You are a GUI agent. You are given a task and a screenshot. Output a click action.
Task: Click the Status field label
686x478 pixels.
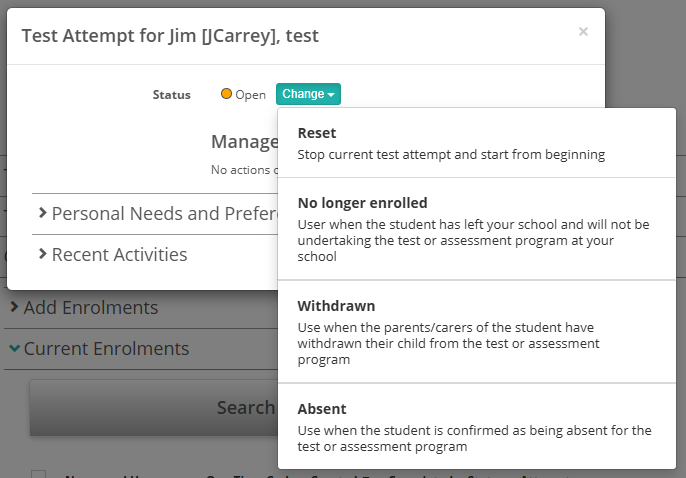(171, 95)
